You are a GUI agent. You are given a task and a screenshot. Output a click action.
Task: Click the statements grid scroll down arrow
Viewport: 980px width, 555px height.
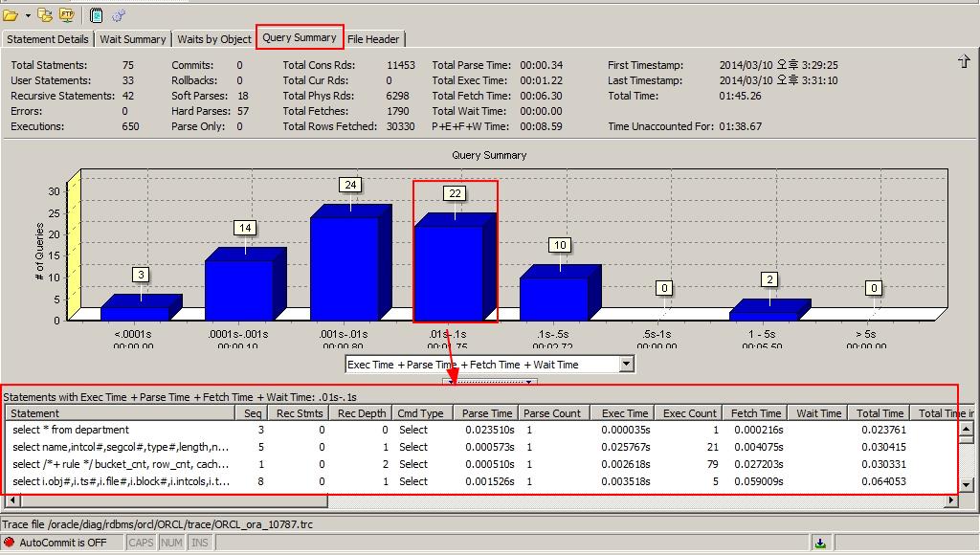coord(966,485)
